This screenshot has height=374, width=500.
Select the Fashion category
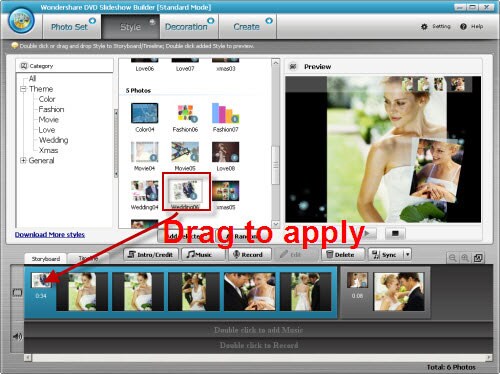(51, 109)
